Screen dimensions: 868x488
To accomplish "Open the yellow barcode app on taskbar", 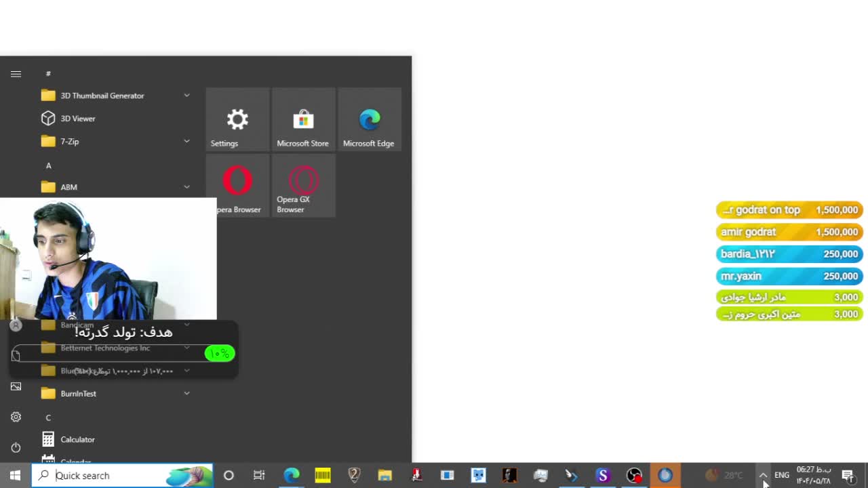I will tap(323, 475).
